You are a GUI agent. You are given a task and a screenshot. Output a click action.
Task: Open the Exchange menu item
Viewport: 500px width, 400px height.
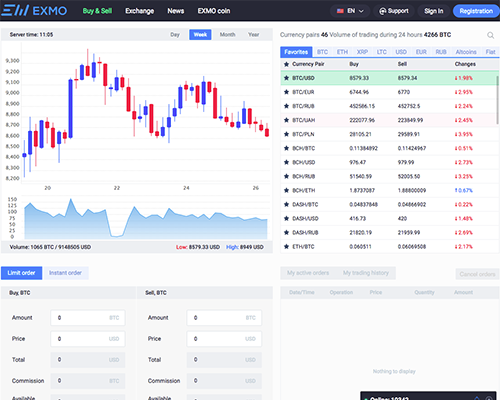click(x=139, y=11)
